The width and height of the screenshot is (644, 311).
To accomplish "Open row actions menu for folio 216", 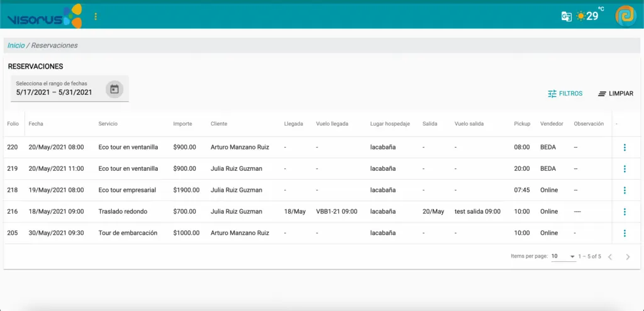I will click(625, 212).
